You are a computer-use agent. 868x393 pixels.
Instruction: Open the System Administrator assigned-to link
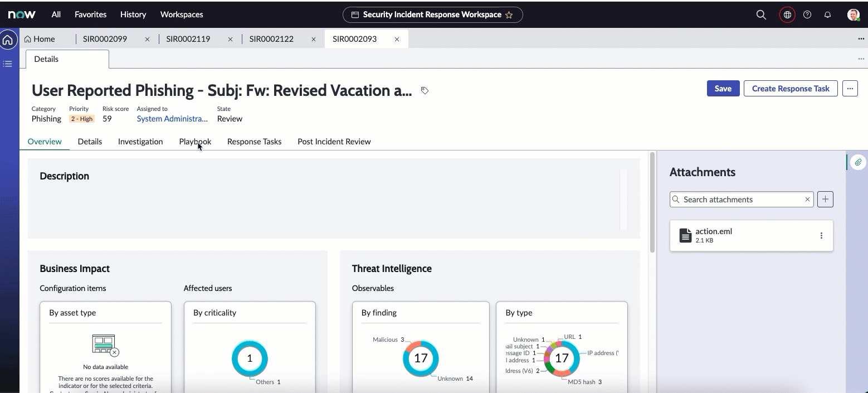point(172,119)
